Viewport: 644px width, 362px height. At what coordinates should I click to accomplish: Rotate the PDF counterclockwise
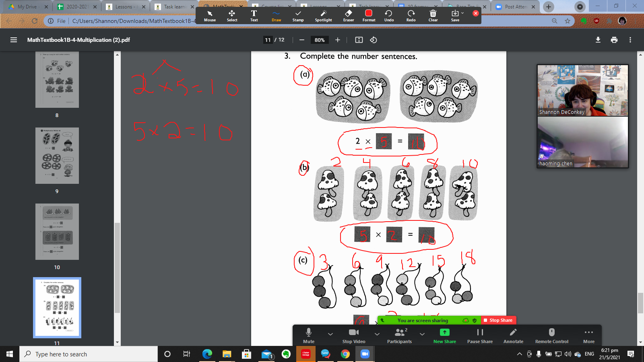pos(374,40)
